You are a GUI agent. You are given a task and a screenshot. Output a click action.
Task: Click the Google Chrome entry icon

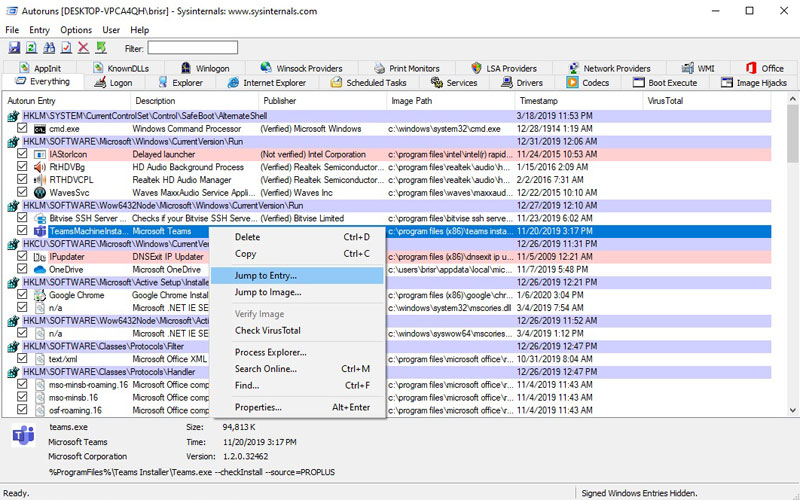click(x=40, y=295)
